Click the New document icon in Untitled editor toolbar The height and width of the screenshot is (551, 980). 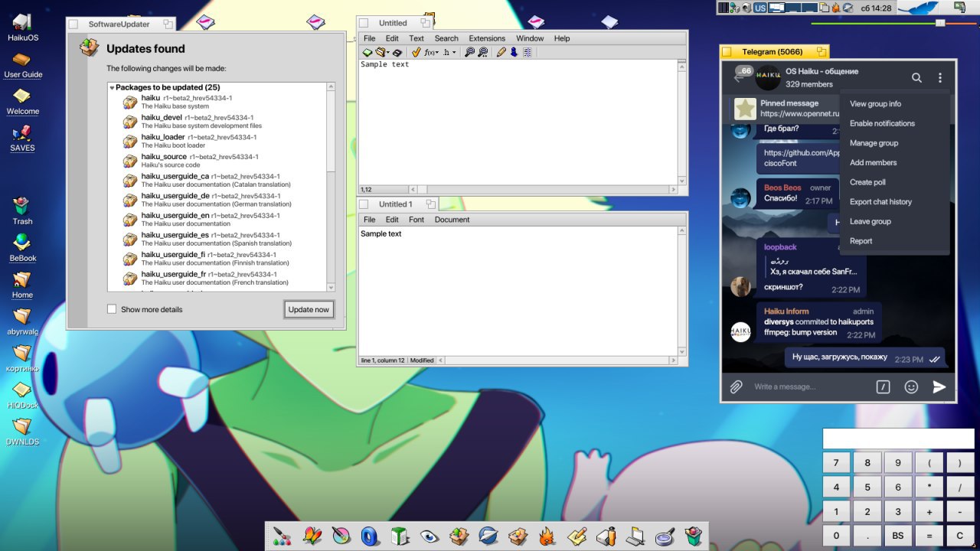coord(367,53)
